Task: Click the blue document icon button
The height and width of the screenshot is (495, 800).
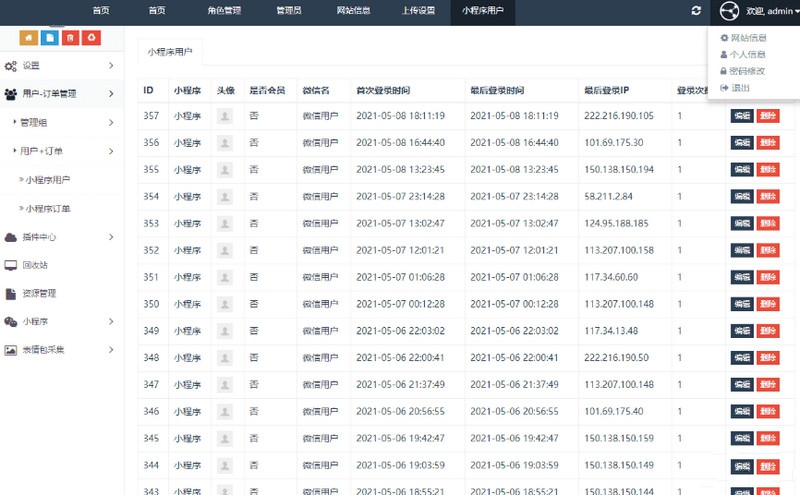Action: (x=49, y=38)
